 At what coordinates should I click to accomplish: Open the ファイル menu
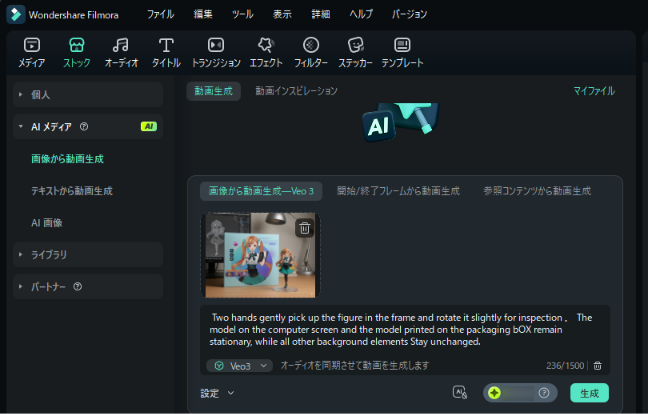coord(161,14)
